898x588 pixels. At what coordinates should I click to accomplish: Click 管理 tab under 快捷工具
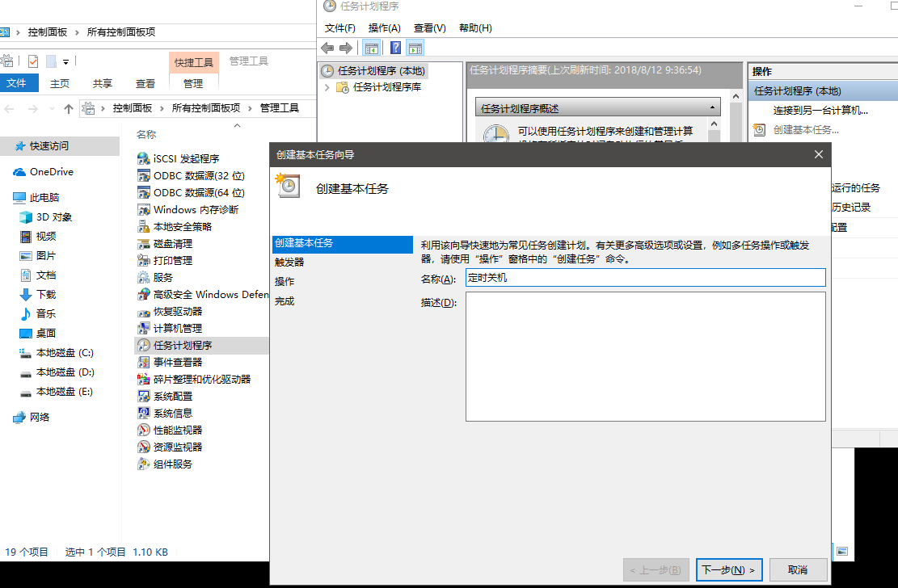pyautogui.click(x=193, y=83)
